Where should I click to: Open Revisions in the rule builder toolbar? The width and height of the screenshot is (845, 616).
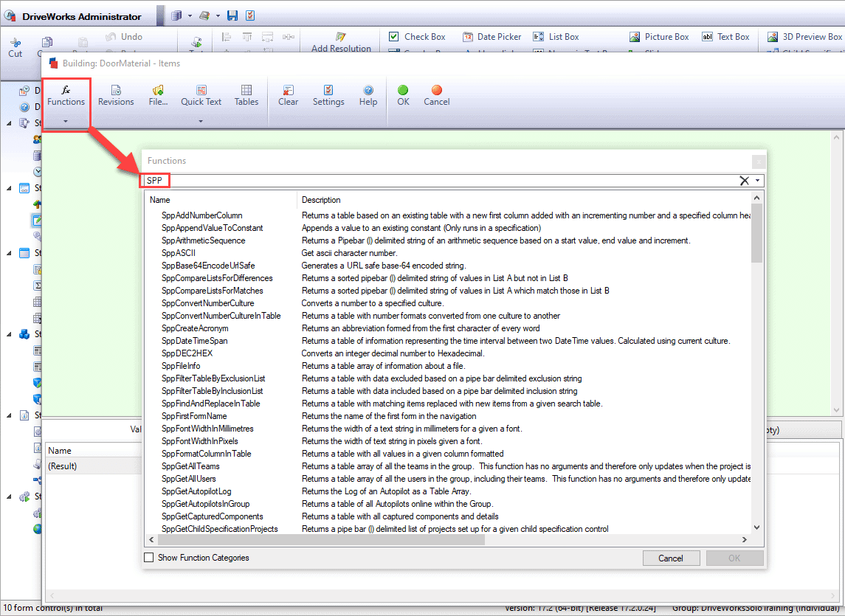[x=116, y=96]
